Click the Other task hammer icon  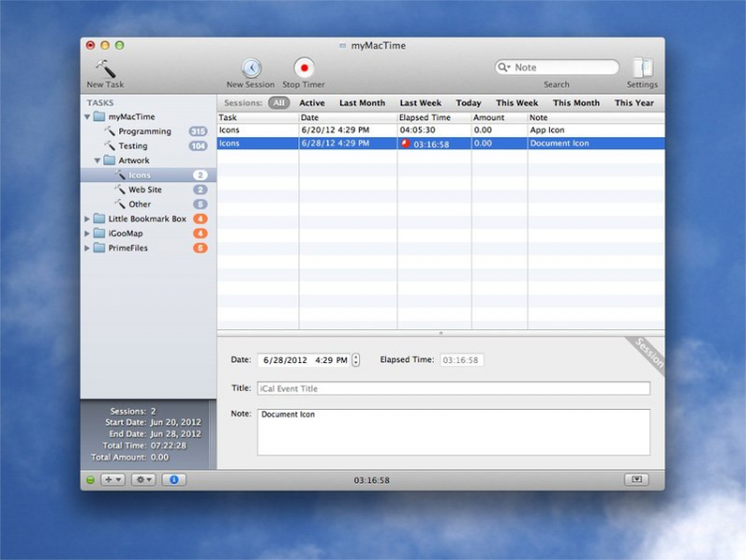120,204
